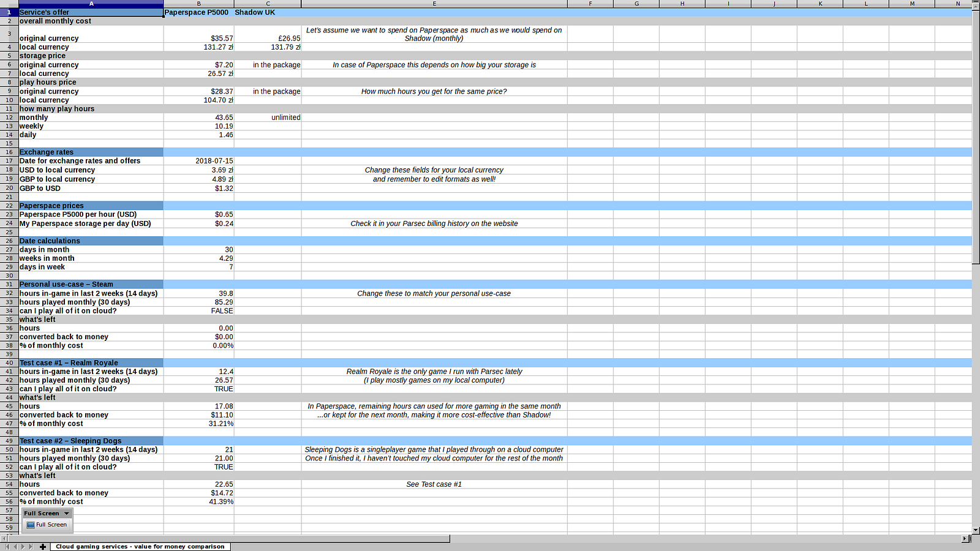Click the '85.29' hours played monthly cell
The image size is (980, 551).
pyautogui.click(x=198, y=302)
